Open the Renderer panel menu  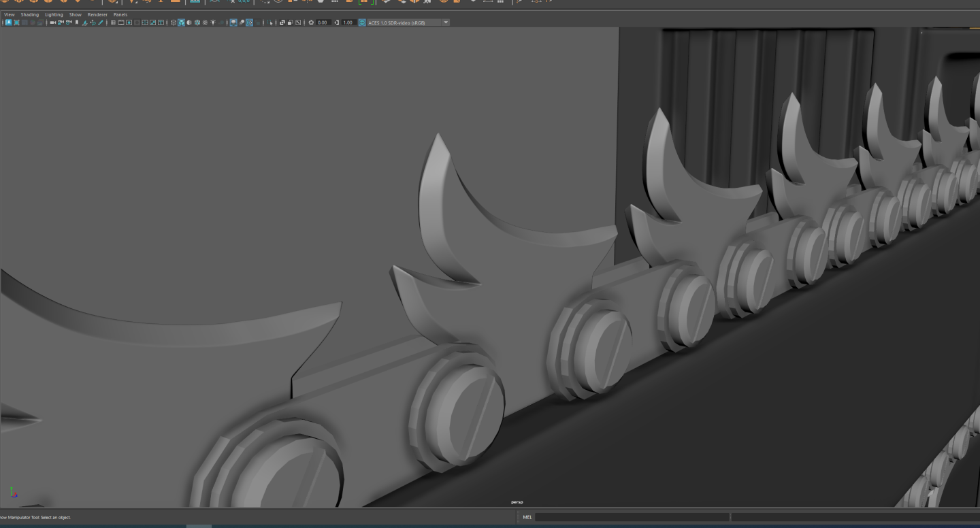(x=97, y=14)
